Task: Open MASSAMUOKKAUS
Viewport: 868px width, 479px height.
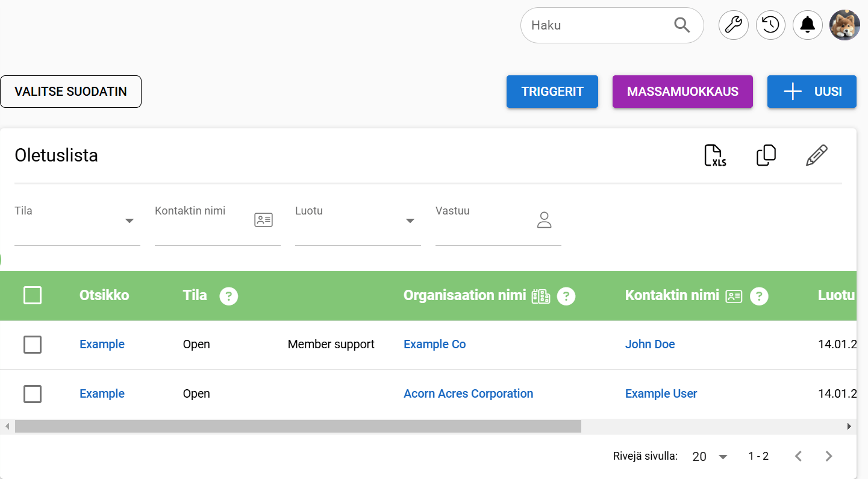Action: click(682, 91)
